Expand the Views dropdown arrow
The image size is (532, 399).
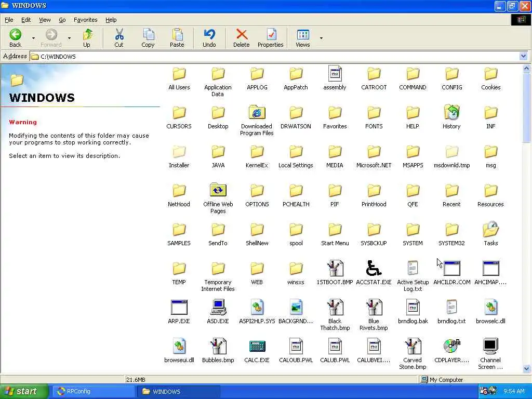click(321, 38)
